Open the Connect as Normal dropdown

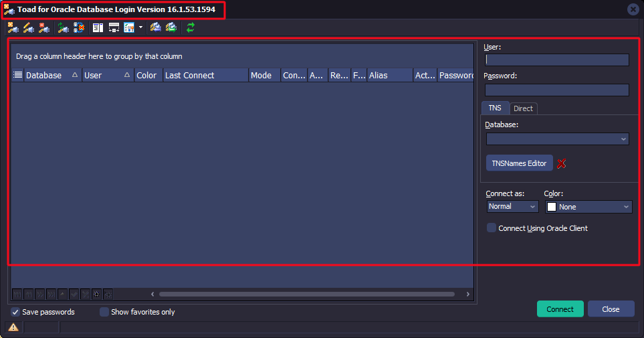532,206
